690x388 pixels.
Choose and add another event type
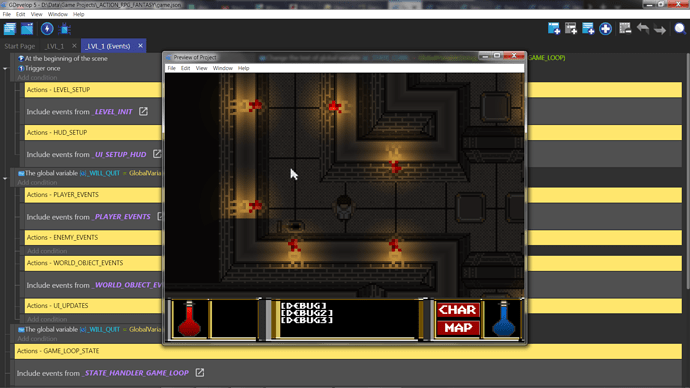click(606, 29)
